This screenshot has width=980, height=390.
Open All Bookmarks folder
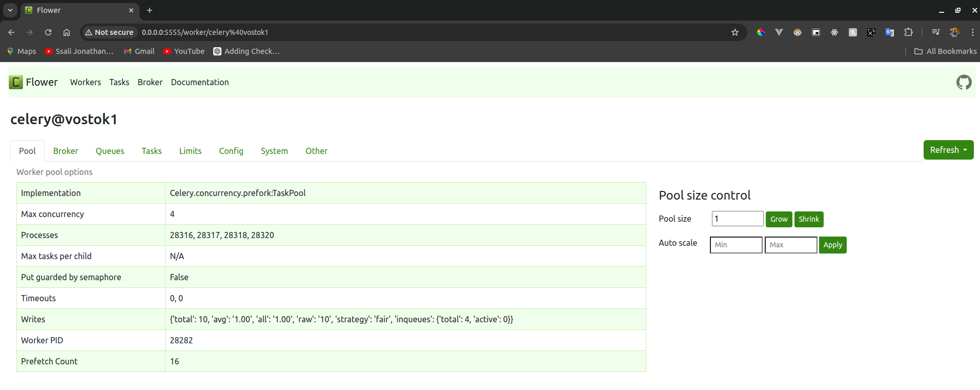[945, 51]
